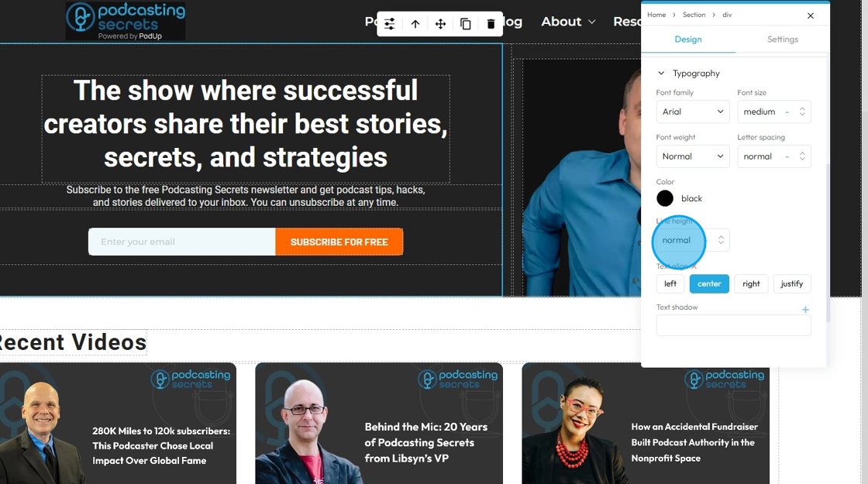Click the move cross-arrows icon
Screen dimensions: 868x484
pos(441,24)
